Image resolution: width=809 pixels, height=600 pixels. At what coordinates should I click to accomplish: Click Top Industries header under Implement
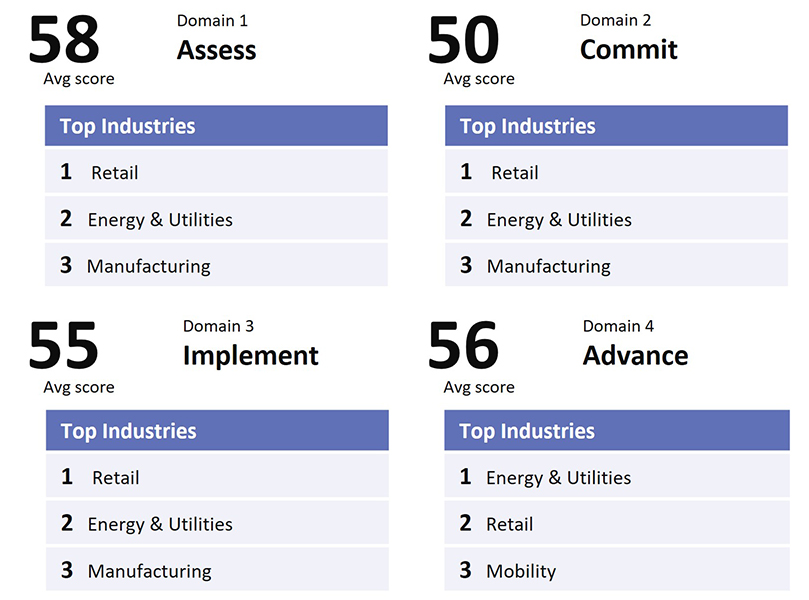pos(128,431)
